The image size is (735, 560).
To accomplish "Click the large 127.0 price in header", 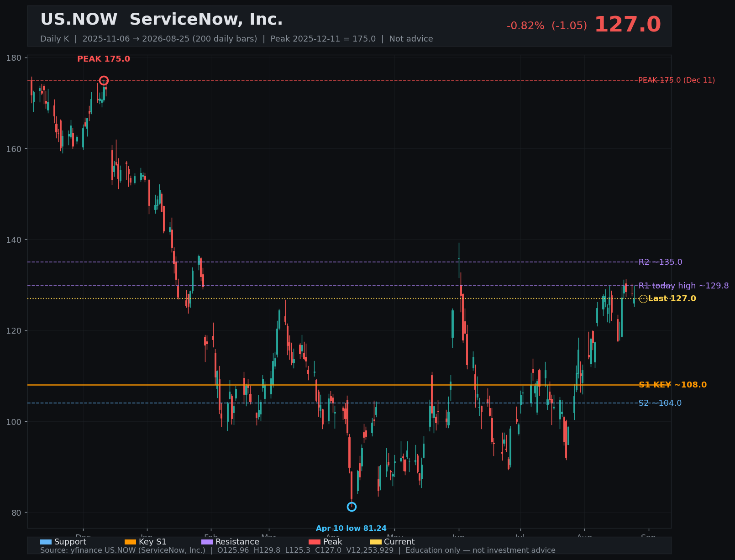I will pyautogui.click(x=627, y=25).
